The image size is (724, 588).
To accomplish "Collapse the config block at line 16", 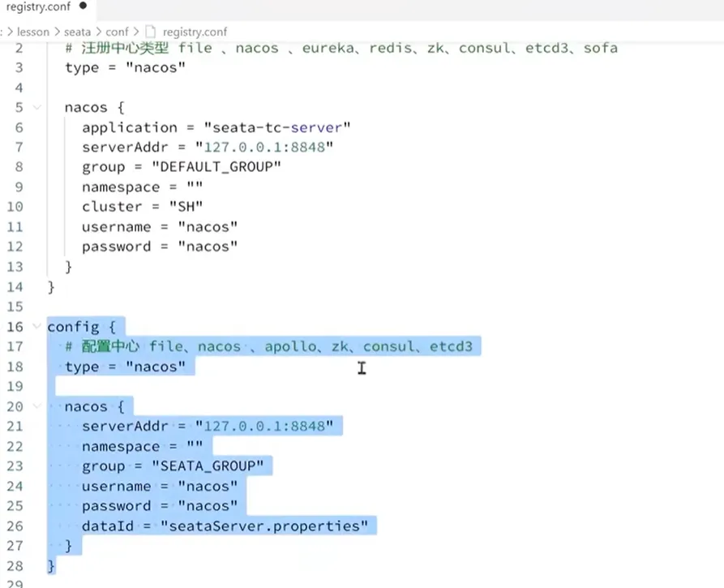I will click(x=37, y=326).
